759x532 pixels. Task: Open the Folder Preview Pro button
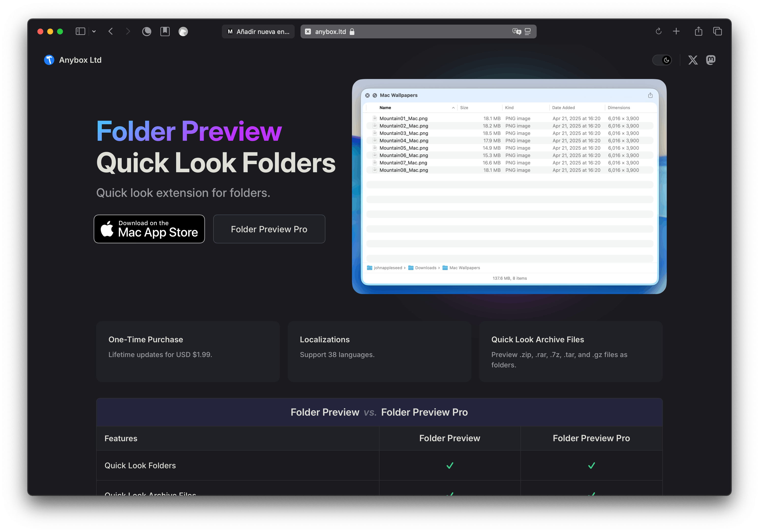(269, 229)
